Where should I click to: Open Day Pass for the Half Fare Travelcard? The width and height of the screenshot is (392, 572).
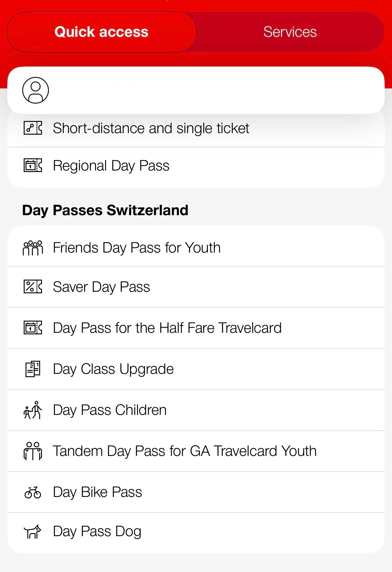[167, 328]
